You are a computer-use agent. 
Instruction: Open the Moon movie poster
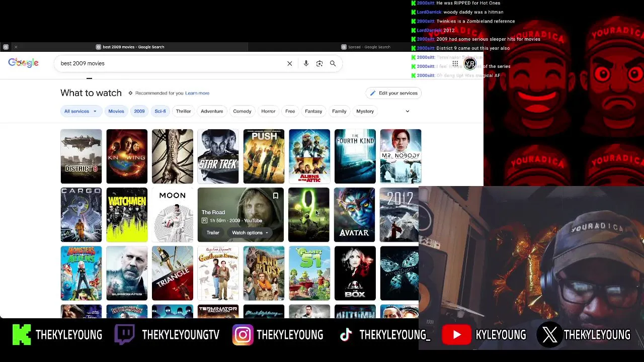[x=173, y=215]
